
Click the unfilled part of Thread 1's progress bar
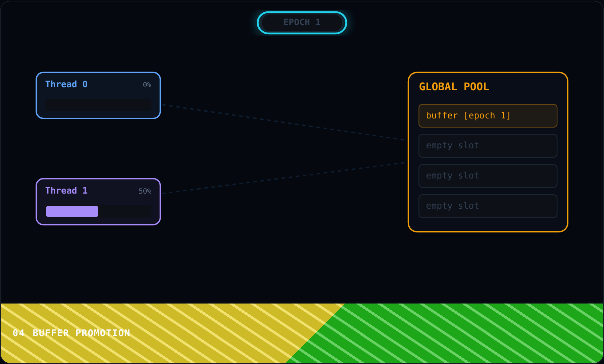pos(125,211)
